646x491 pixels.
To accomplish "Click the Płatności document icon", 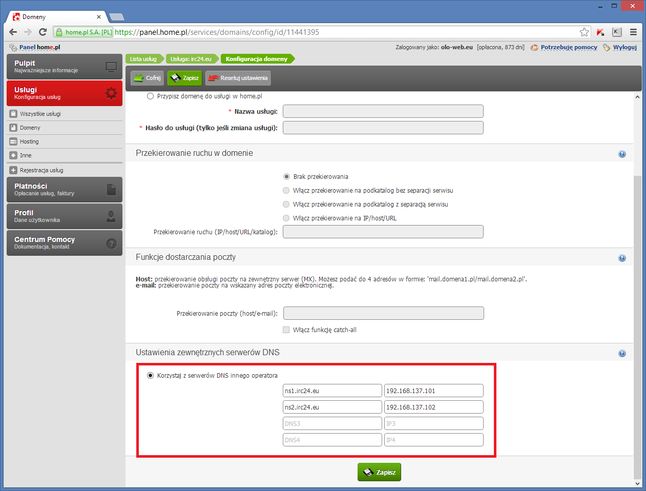I will (111, 189).
